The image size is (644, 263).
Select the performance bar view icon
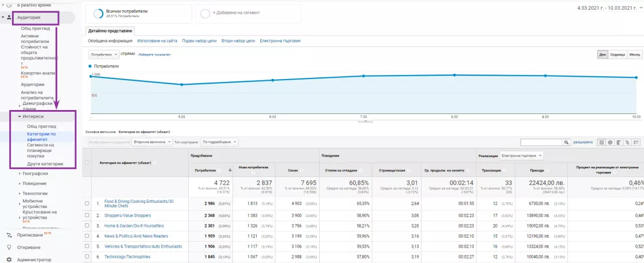(619, 143)
